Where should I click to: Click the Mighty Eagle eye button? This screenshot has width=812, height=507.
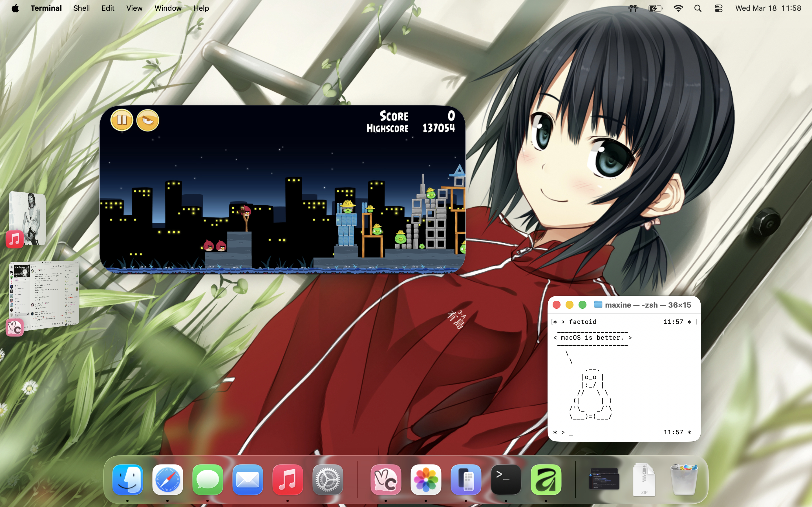click(148, 120)
